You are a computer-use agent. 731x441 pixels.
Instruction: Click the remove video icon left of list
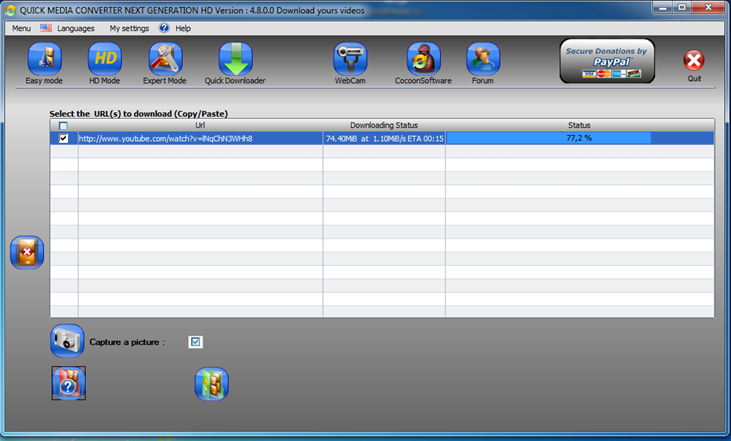pos(27,252)
